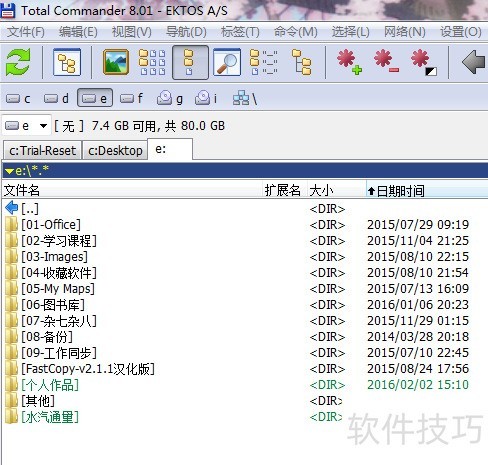Select the [07-杂七杂八] folder icon
The image size is (488, 465).
12,320
